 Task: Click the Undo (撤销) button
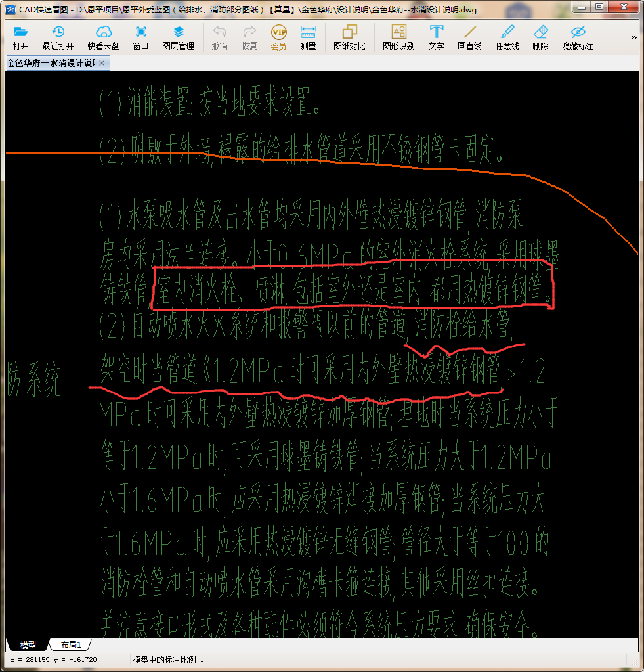click(219, 37)
